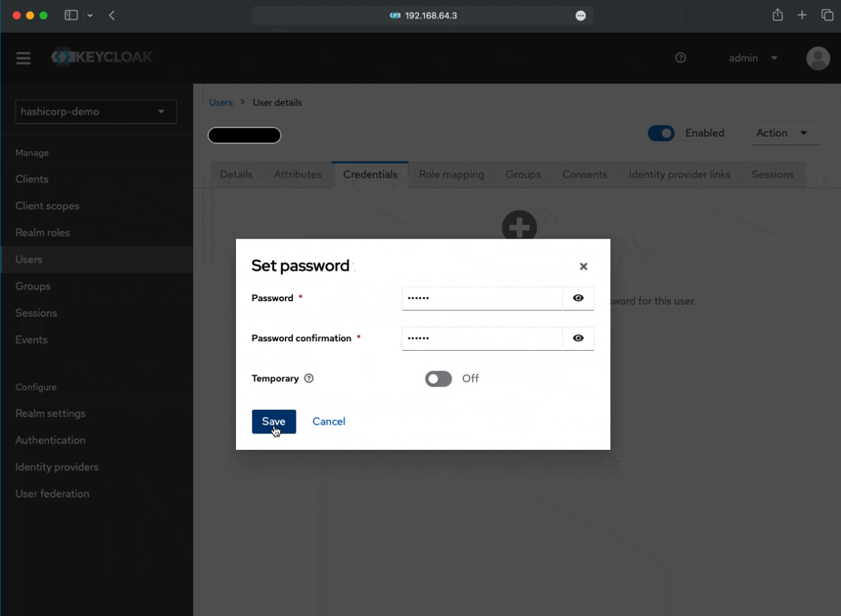Open the help question mark icon
The image size is (841, 616).
(x=681, y=58)
